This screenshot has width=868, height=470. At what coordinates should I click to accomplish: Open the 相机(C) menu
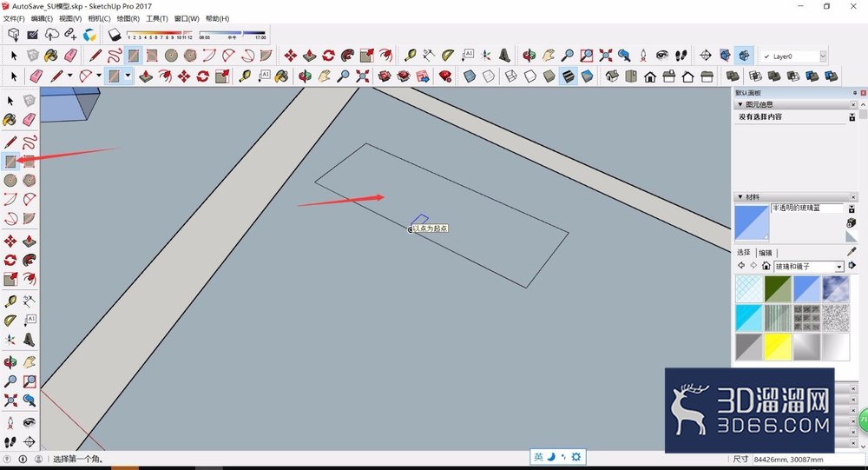tap(99, 18)
